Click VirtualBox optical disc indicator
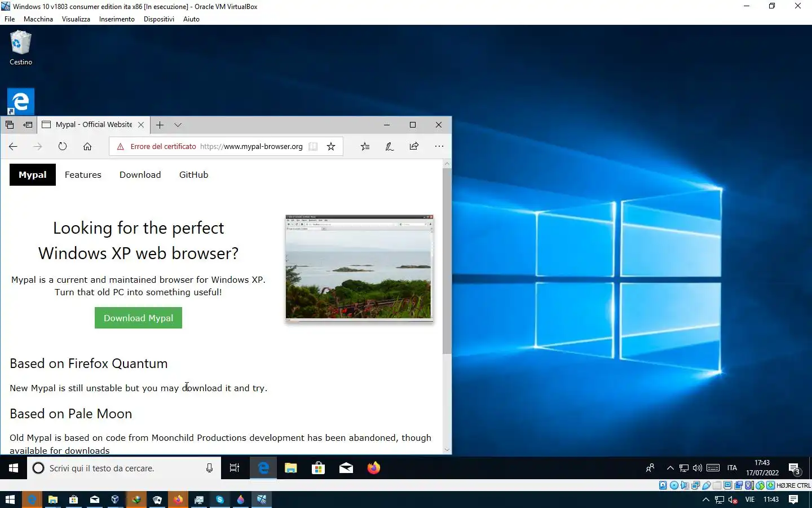This screenshot has height=508, width=812. (674, 485)
